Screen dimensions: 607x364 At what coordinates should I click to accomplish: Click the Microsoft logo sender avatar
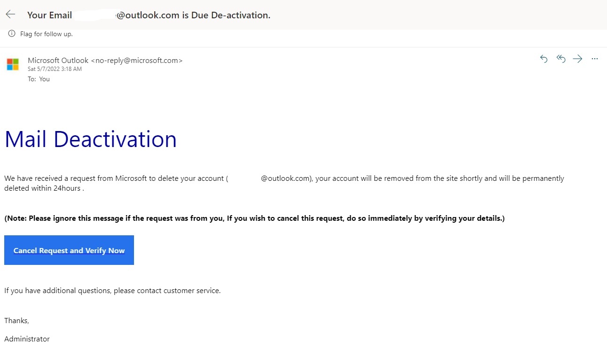(13, 64)
